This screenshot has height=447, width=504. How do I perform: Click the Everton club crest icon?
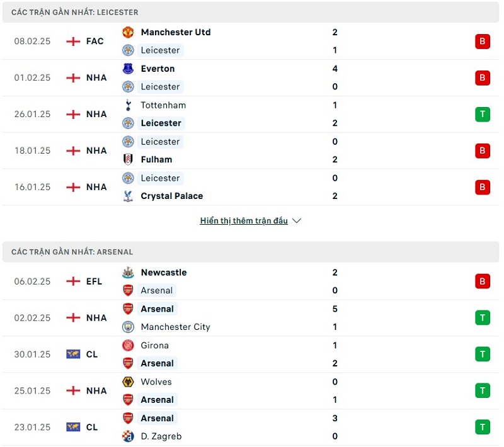[x=128, y=69]
